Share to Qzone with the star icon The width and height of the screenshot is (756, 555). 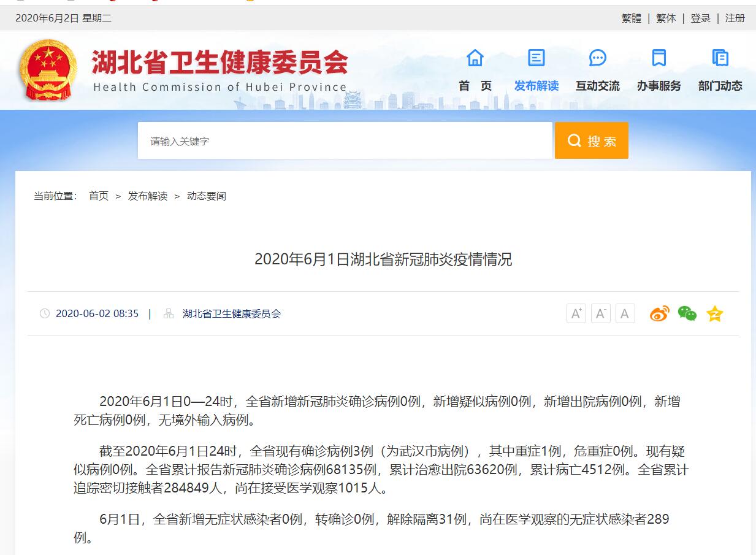[x=715, y=314]
